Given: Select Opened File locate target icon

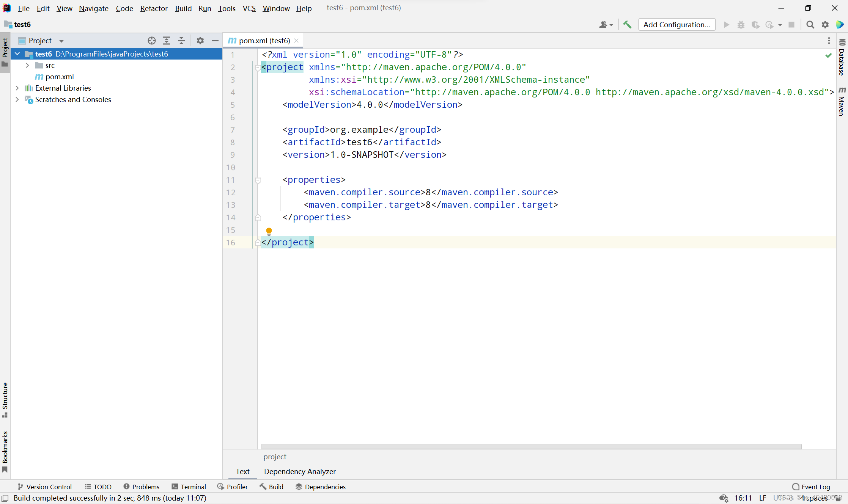Looking at the screenshot, I should coord(152,41).
